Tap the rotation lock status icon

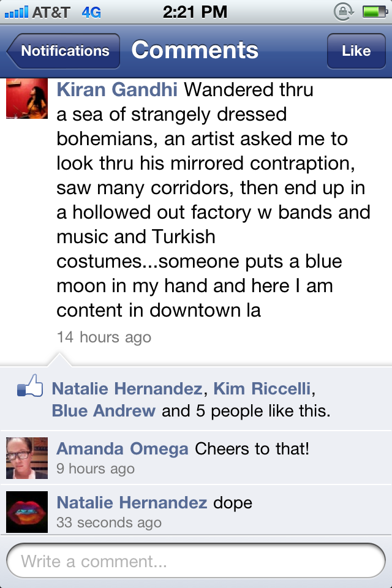[x=344, y=12]
